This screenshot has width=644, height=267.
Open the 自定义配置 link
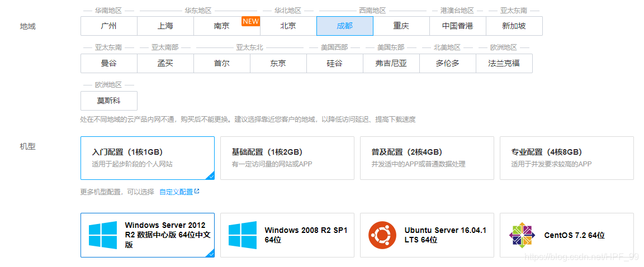click(x=176, y=192)
